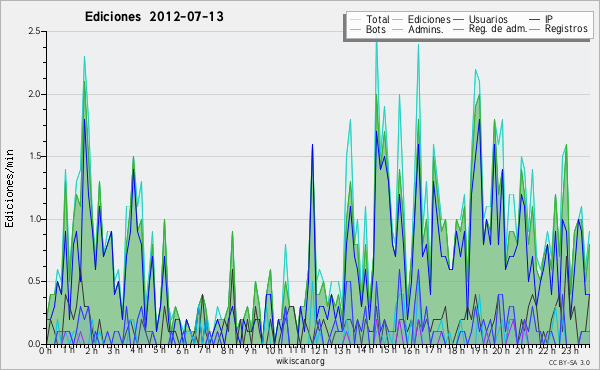Select the 'Registros' legend label
This screenshot has width=600, height=370.
click(566, 29)
